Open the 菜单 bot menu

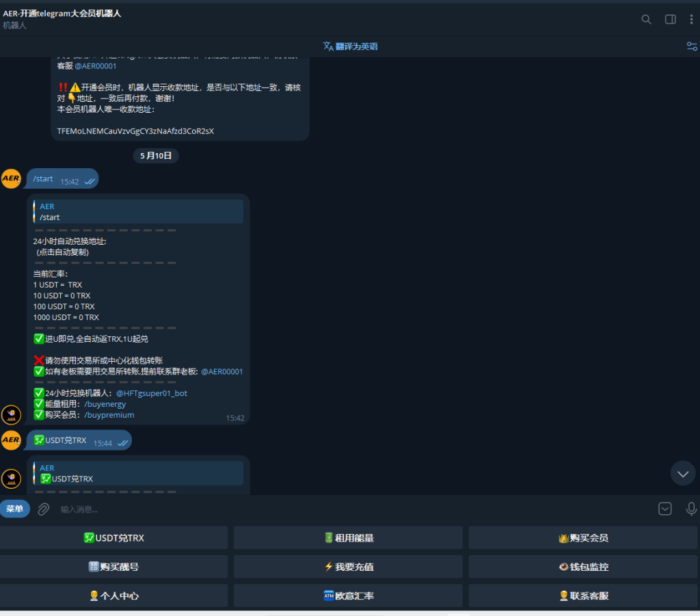coord(15,509)
